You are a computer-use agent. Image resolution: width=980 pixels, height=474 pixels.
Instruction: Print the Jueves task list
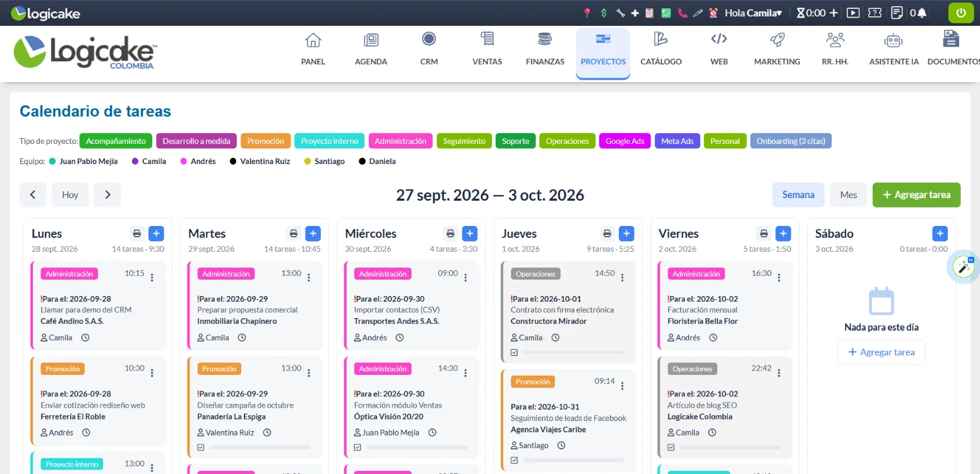pos(607,234)
